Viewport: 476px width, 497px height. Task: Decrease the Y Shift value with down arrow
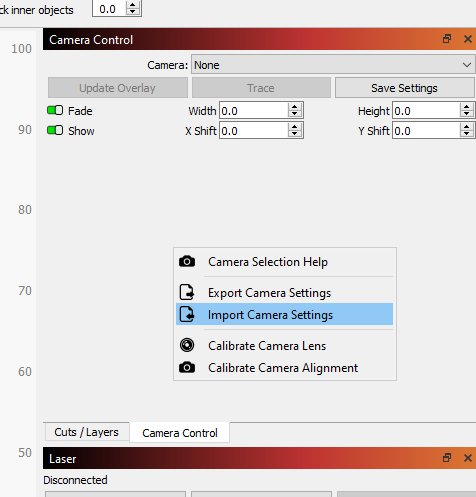(466, 134)
